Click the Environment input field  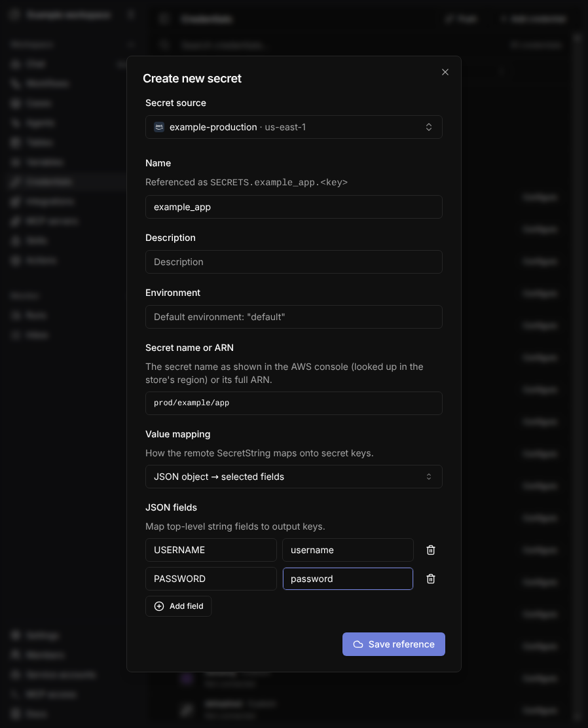click(x=293, y=317)
